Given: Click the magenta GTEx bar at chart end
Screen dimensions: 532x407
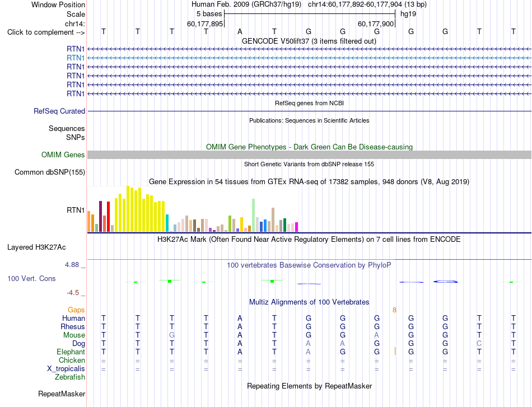Looking at the screenshot, I should tap(297, 227).
